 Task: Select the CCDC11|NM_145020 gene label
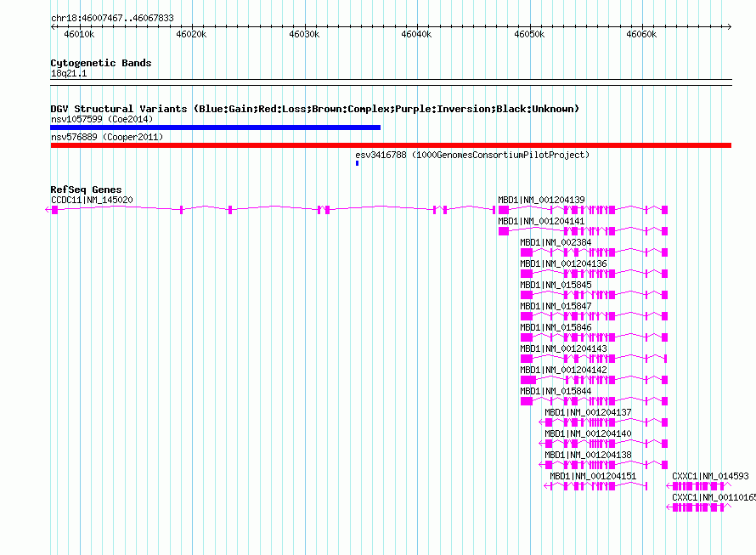tap(92, 200)
